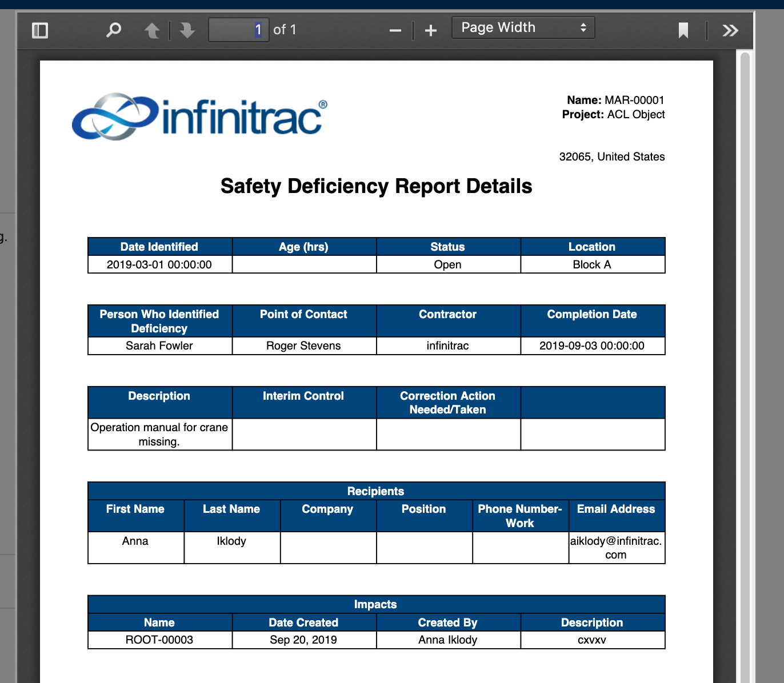Screen dimensions: 784x683
Task: Zoom in on the document
Action: pyautogui.click(x=431, y=30)
